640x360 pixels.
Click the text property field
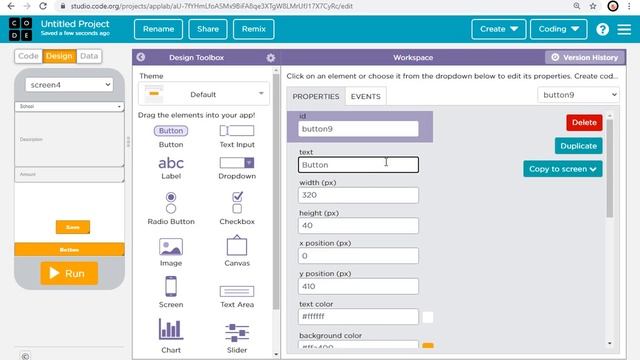(358, 165)
